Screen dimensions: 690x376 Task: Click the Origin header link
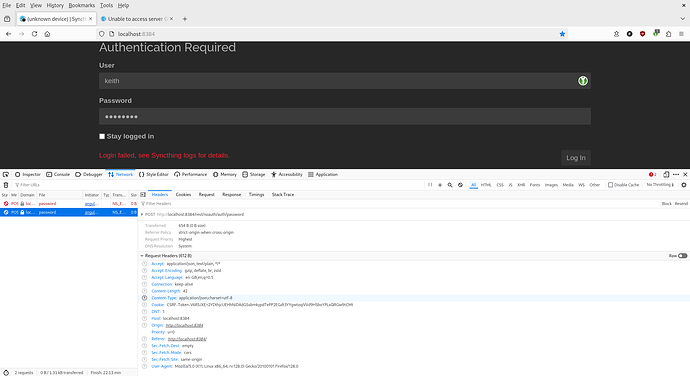pos(184,325)
